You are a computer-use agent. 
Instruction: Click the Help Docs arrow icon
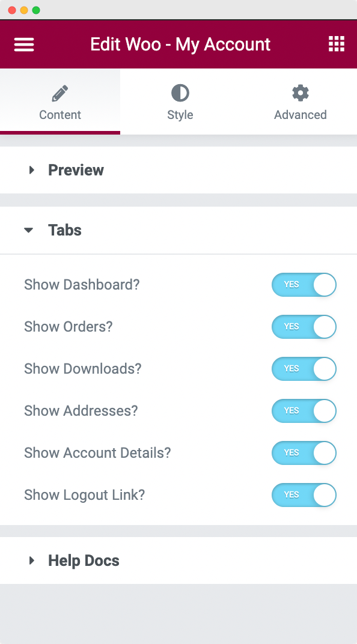click(x=31, y=560)
